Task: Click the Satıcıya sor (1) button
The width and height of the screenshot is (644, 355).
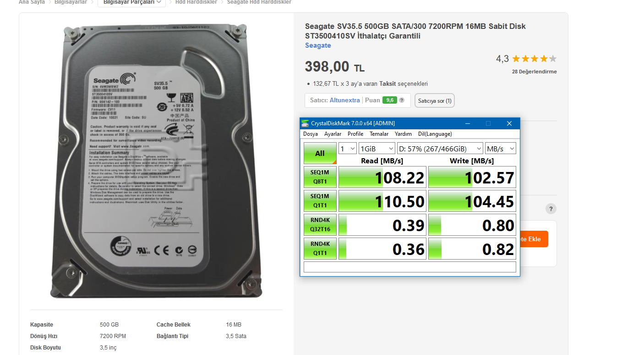Action: 435,100
